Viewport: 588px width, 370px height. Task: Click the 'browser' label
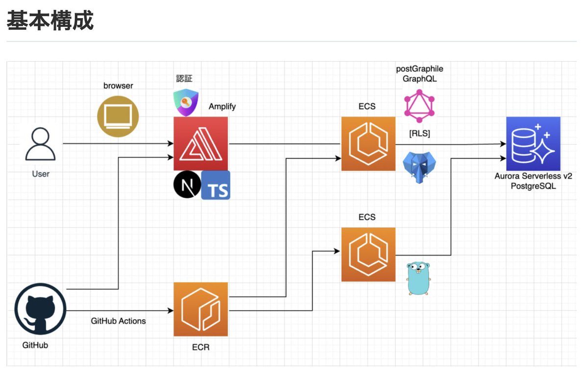point(118,86)
